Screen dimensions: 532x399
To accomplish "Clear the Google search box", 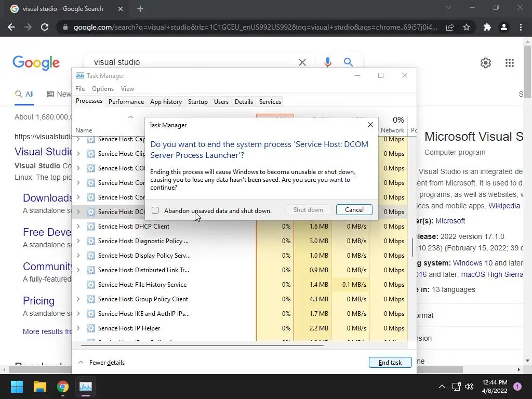I will point(302,62).
